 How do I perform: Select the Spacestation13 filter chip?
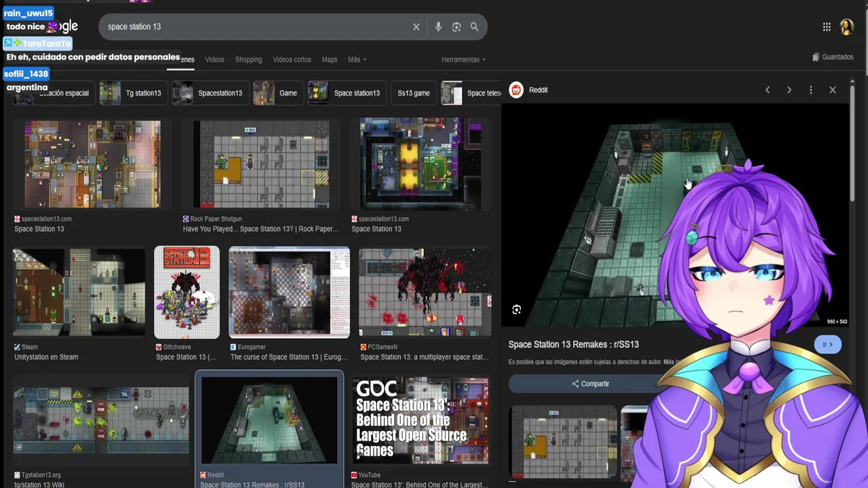pyautogui.click(x=210, y=93)
